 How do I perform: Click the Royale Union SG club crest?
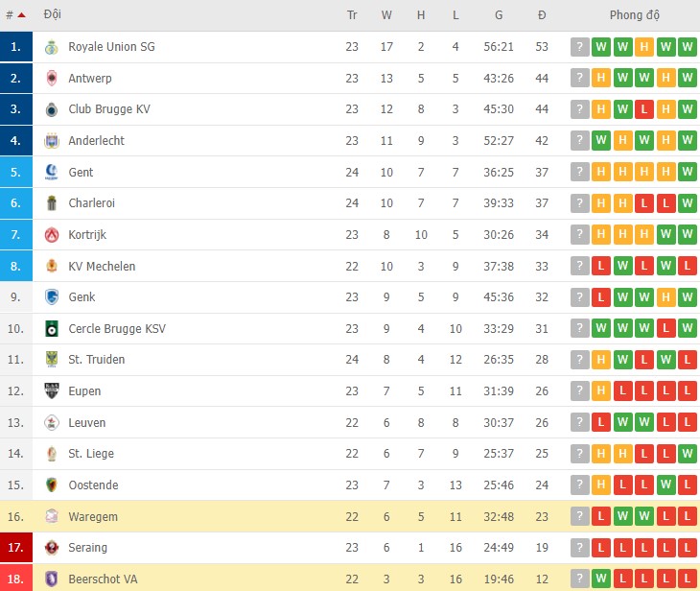pyautogui.click(x=52, y=47)
